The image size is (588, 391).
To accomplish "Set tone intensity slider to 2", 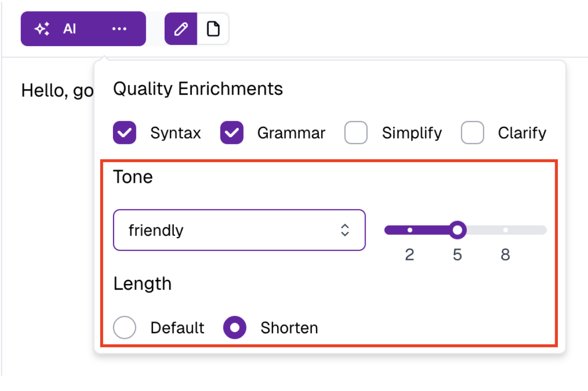I will coord(410,230).
